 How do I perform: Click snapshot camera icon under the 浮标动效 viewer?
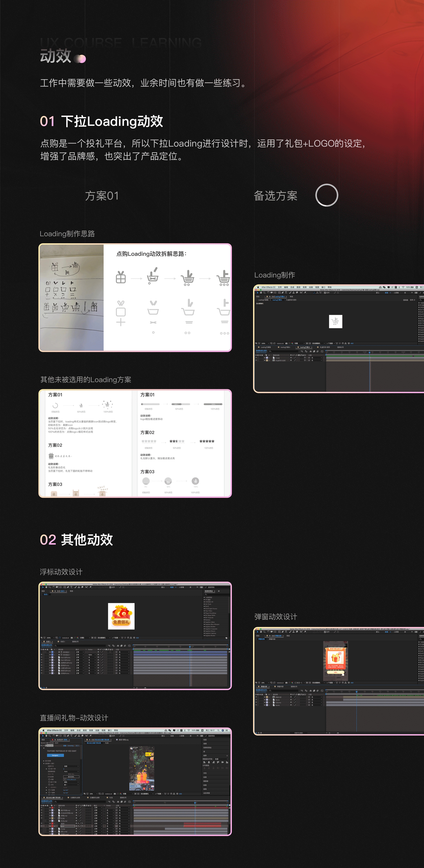[x=72, y=638]
